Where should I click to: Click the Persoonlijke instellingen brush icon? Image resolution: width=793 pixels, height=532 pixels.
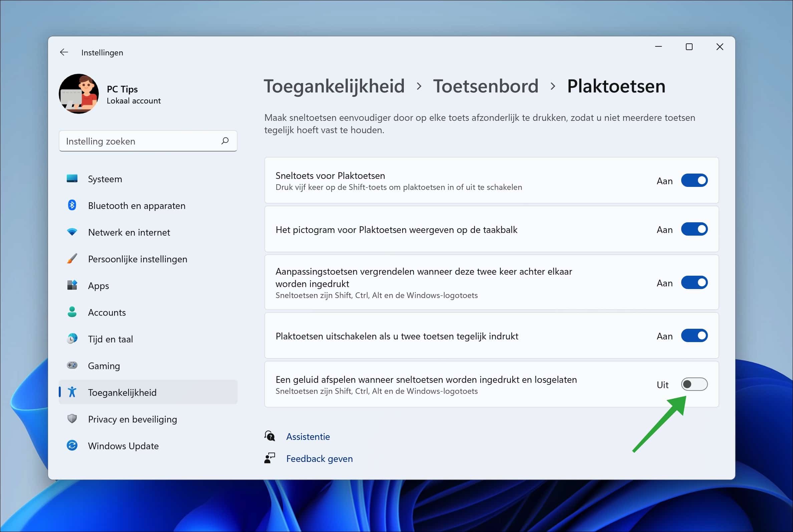click(72, 259)
